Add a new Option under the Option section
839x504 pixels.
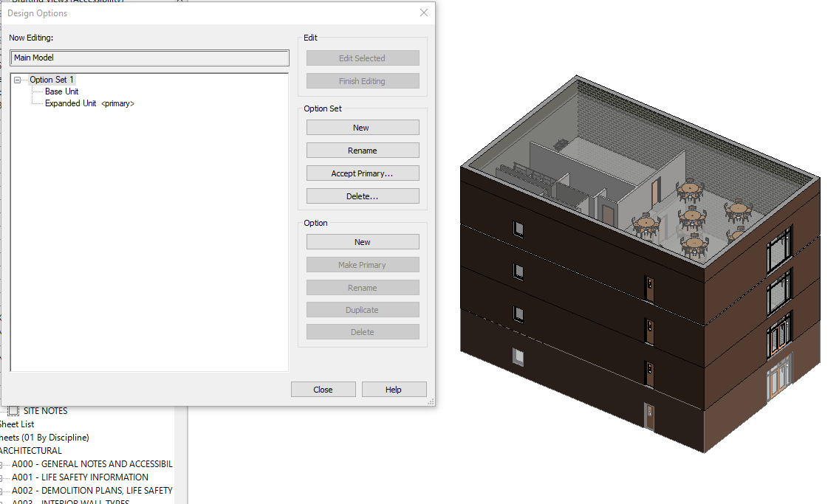[362, 241]
